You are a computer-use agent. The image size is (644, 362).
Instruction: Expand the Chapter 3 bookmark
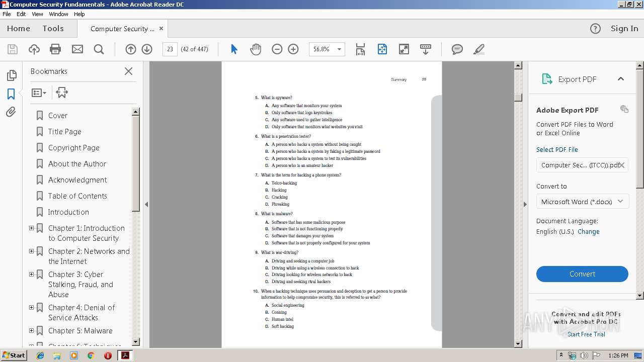coord(31,275)
